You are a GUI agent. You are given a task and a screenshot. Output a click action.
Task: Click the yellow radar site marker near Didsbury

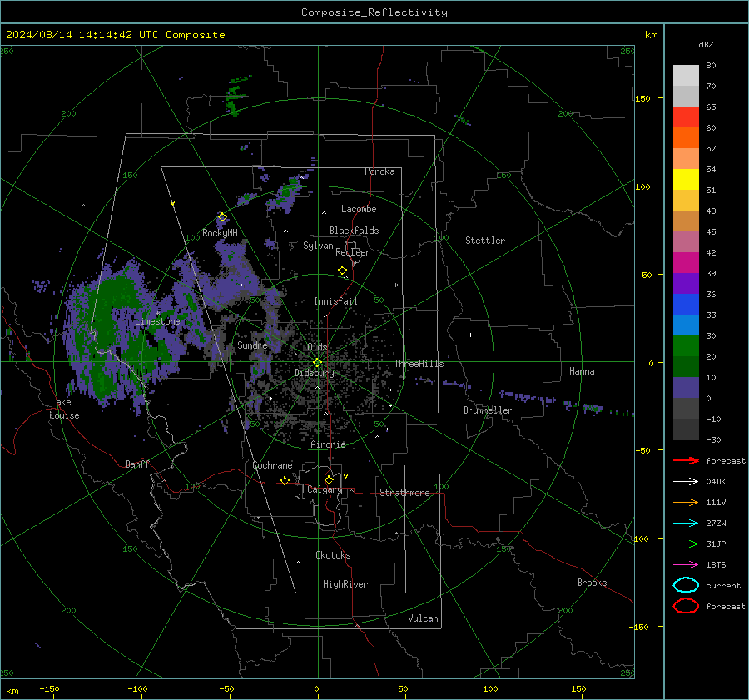[x=317, y=363]
